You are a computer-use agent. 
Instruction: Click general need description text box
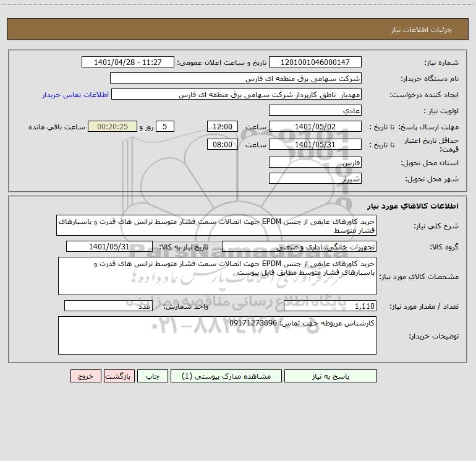[216, 225]
